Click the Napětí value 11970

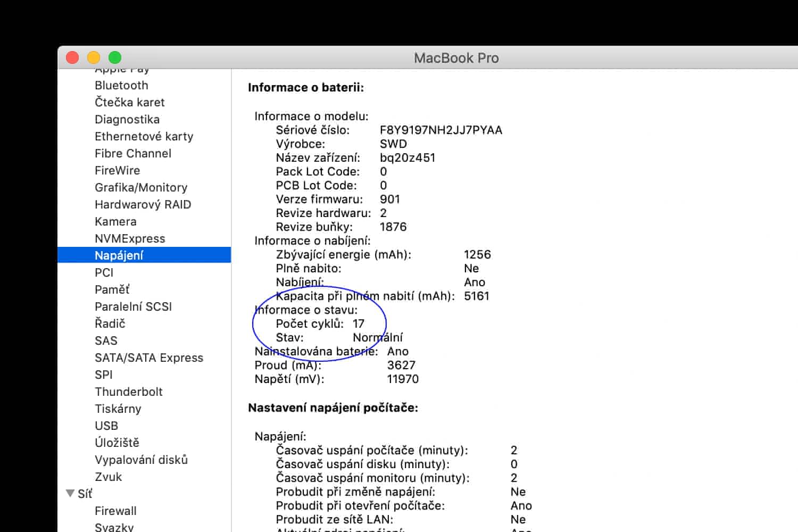pos(403,379)
